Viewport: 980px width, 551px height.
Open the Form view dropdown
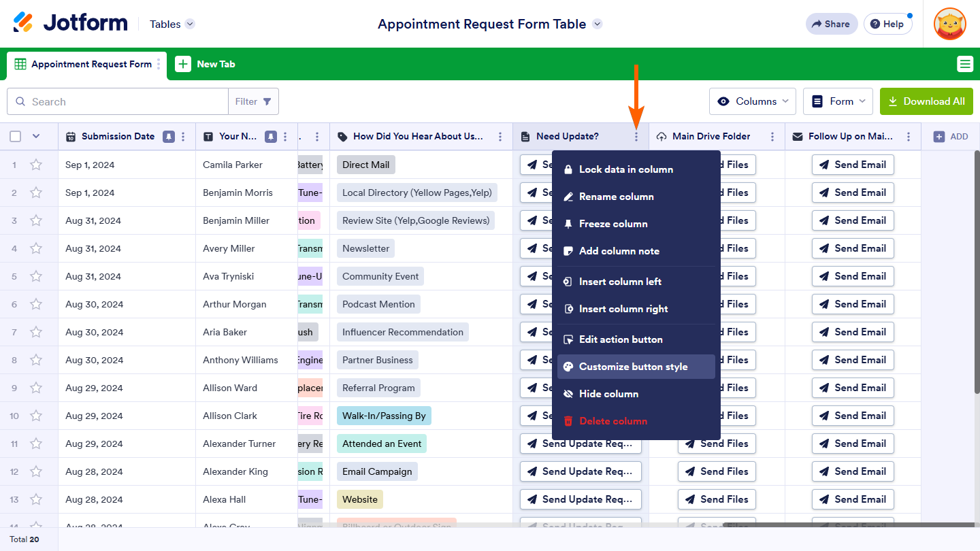coord(838,101)
